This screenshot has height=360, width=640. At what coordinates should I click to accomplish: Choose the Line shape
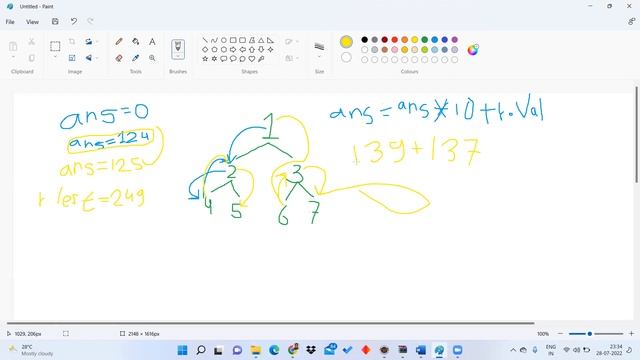click(205, 40)
